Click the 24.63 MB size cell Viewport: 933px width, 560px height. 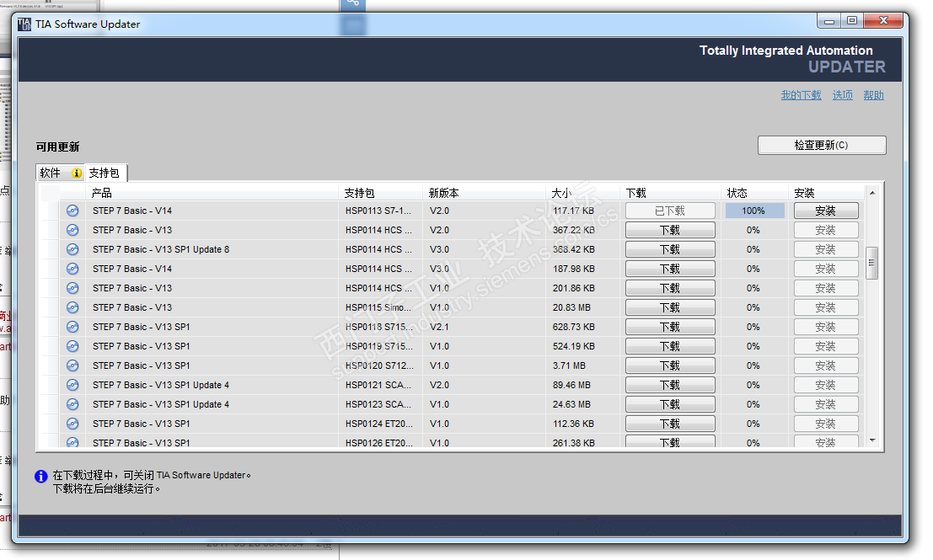click(571, 404)
